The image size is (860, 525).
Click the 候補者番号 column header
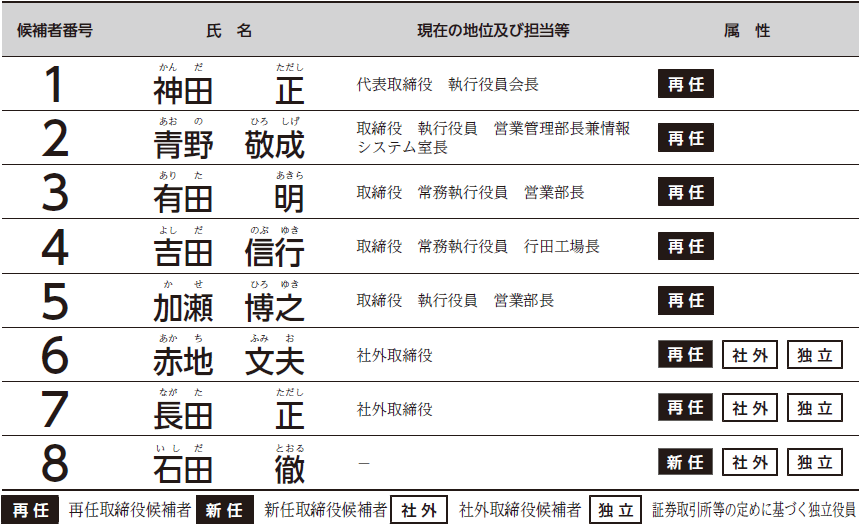coord(55,30)
